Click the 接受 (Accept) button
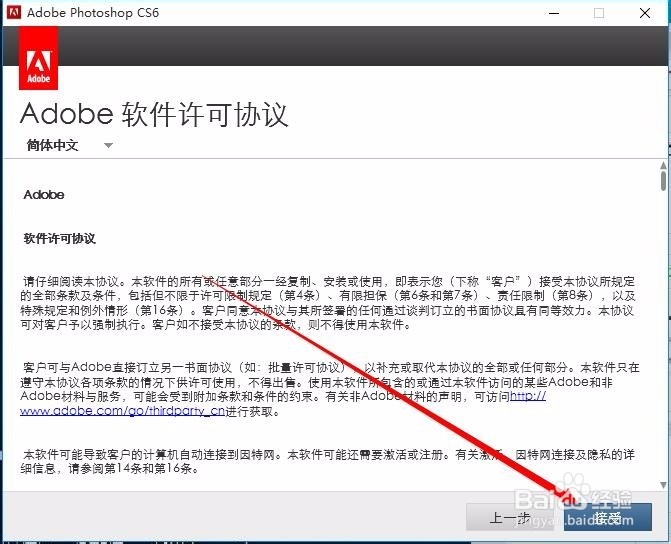Viewport: 671px width, 544px height. point(608,517)
